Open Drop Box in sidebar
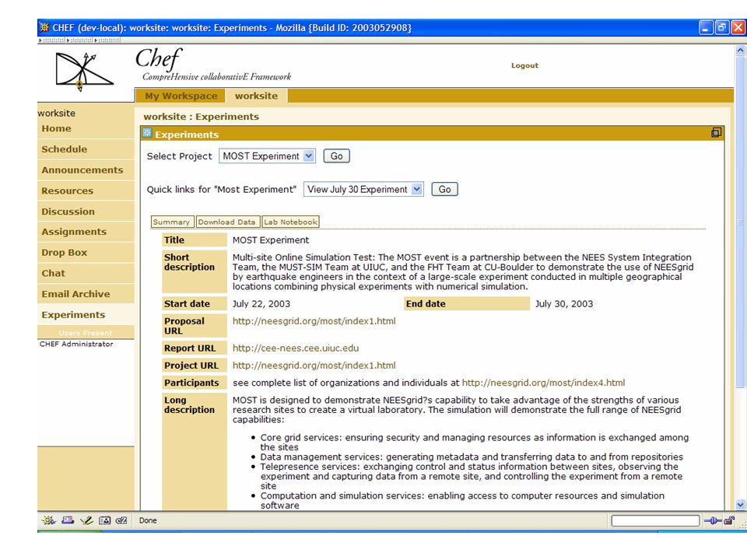 pos(65,253)
